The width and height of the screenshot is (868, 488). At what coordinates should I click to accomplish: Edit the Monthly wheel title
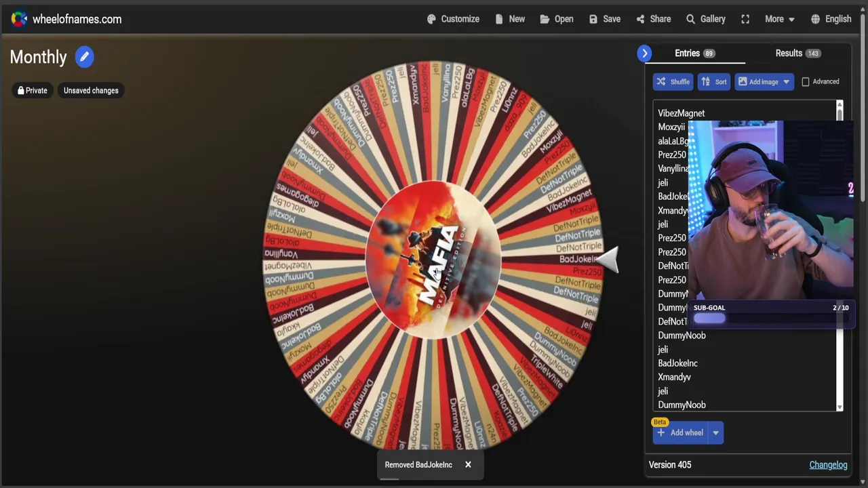(x=85, y=57)
